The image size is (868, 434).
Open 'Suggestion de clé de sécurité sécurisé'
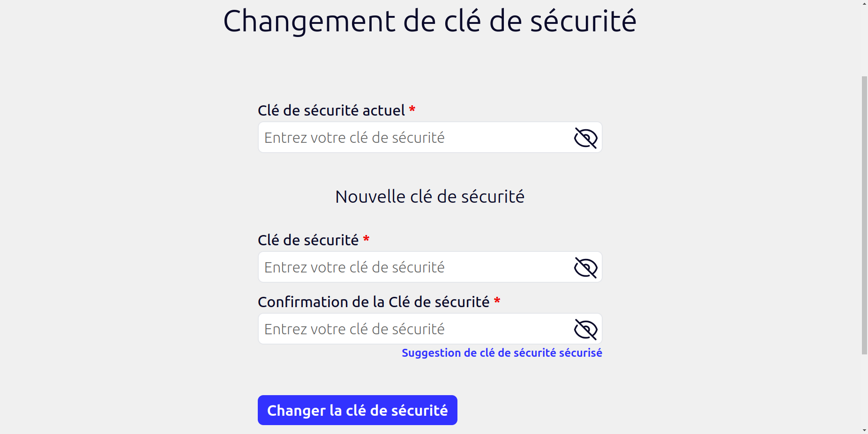(x=501, y=353)
